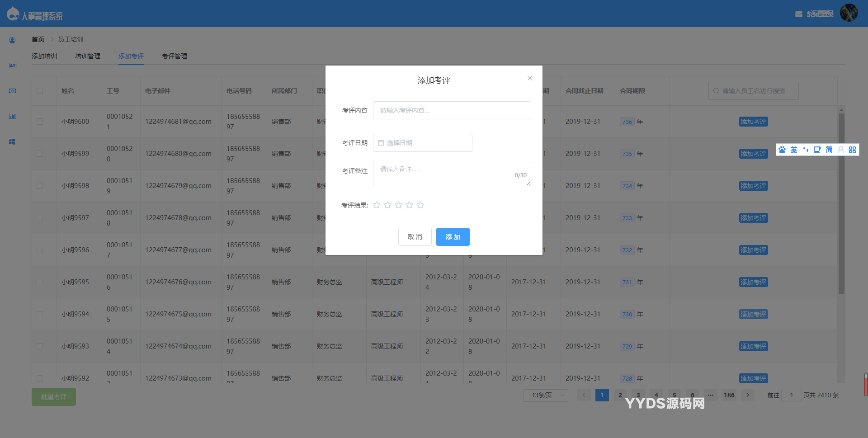Image resolution: width=868 pixels, height=438 pixels.
Task: Close the 添加考评 dialog with X
Action: pyautogui.click(x=529, y=78)
